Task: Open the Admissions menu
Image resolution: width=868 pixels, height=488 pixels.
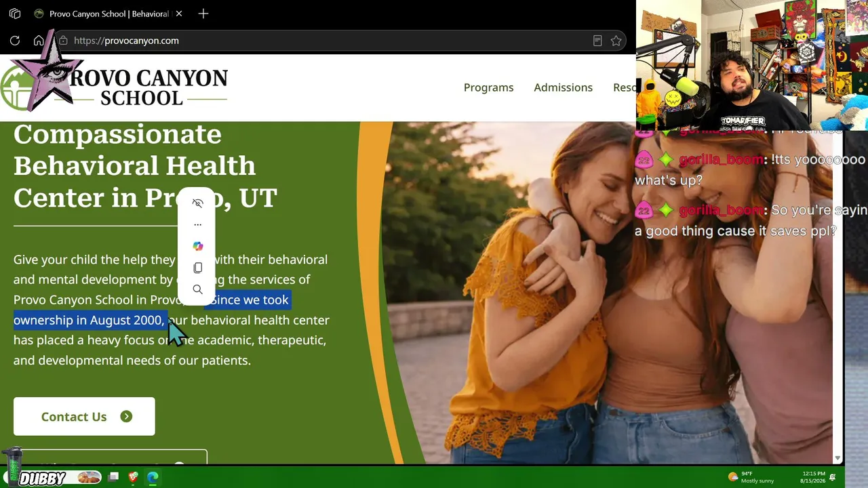Action: click(563, 87)
